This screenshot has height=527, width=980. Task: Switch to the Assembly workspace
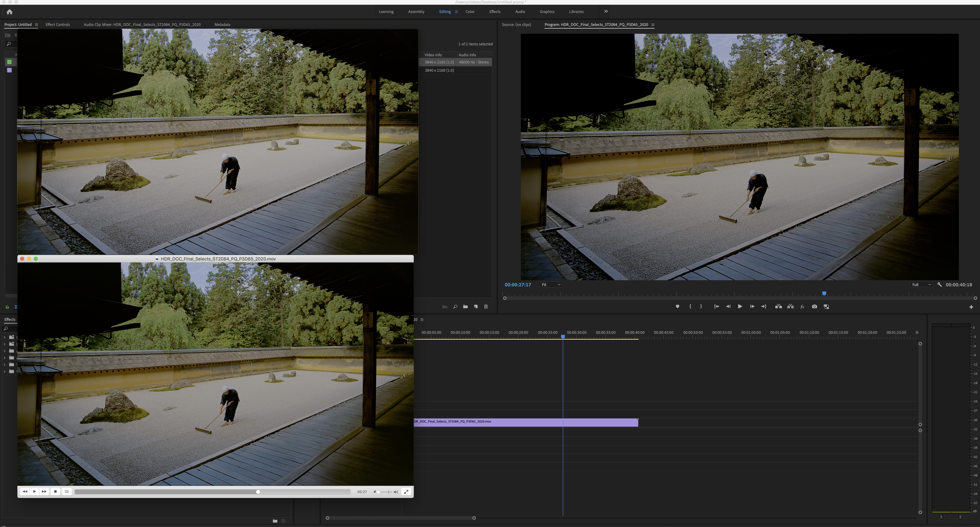point(416,12)
